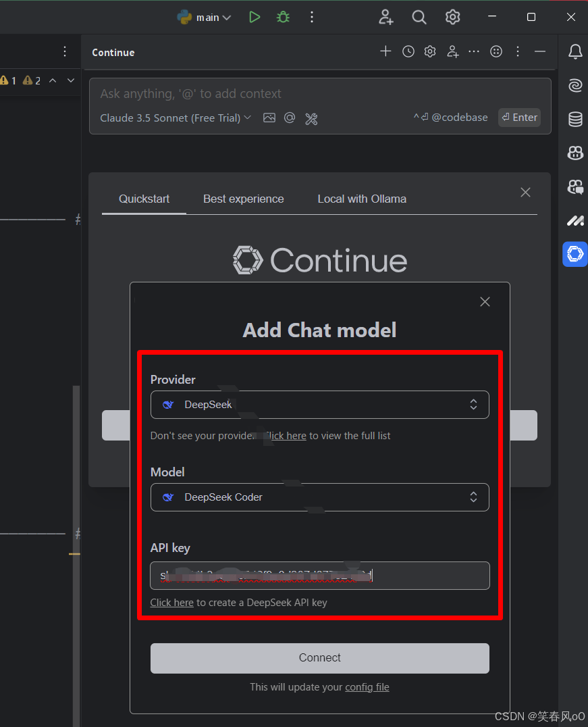Open the striped-slash plugin tool window
Viewport: 588px width, 727px height.
(575, 221)
